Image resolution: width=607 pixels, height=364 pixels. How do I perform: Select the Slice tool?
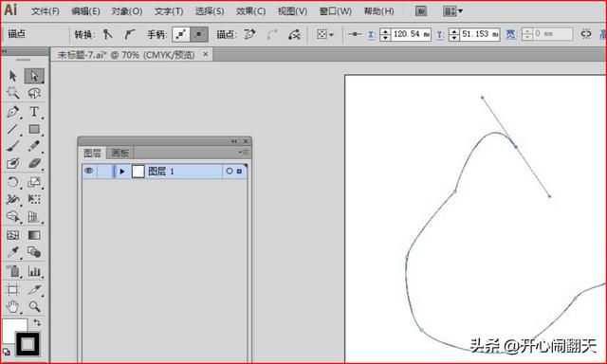(34, 289)
